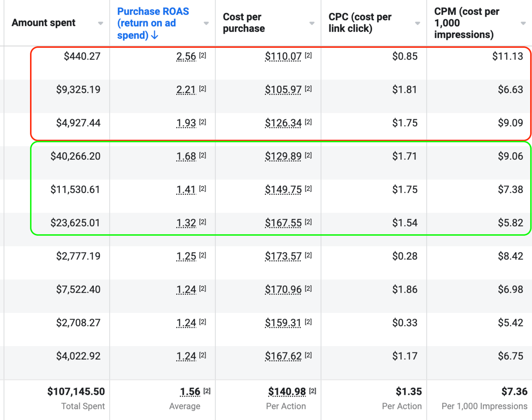Click the $107,145.50 Total Spent summary
Image resolution: width=532 pixels, height=420 pixels.
point(76,392)
